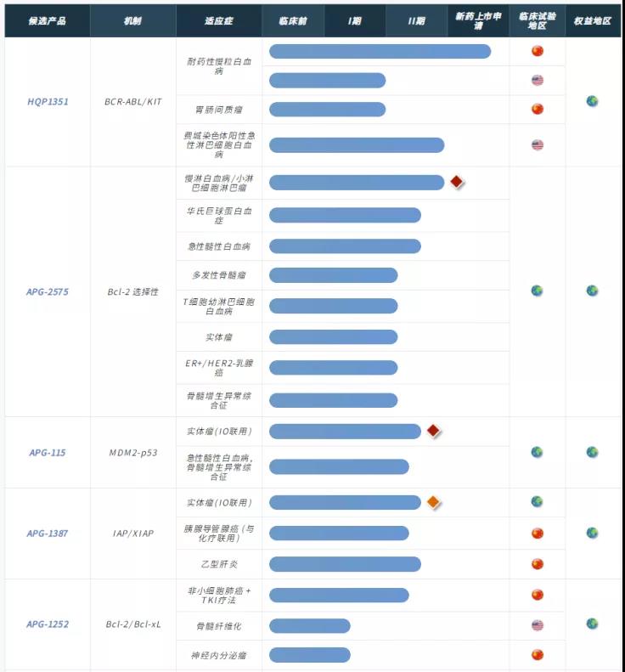Image resolution: width=625 pixels, height=672 pixels.
Task: Click the 耐药性慢粒白血病 indication text
Action: (x=219, y=66)
